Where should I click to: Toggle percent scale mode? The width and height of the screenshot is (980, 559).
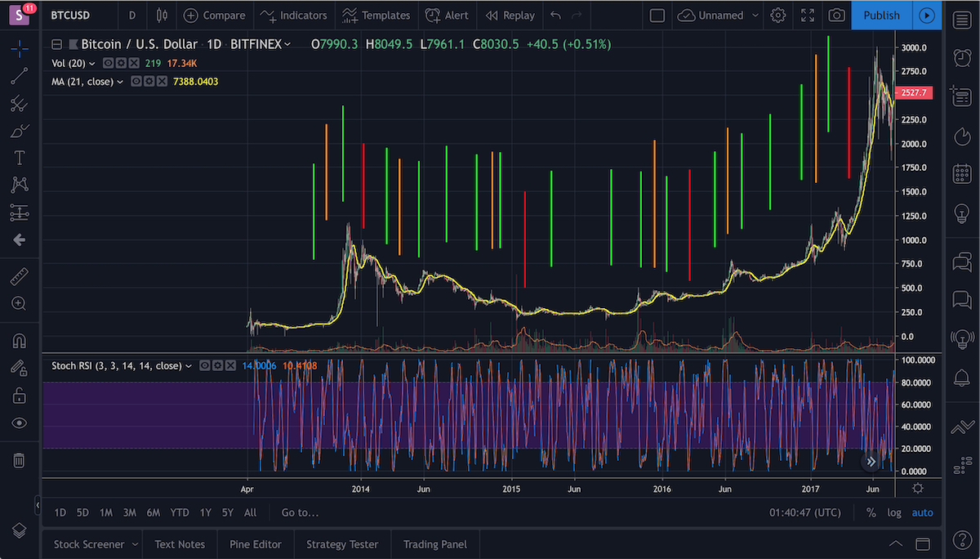(871, 512)
